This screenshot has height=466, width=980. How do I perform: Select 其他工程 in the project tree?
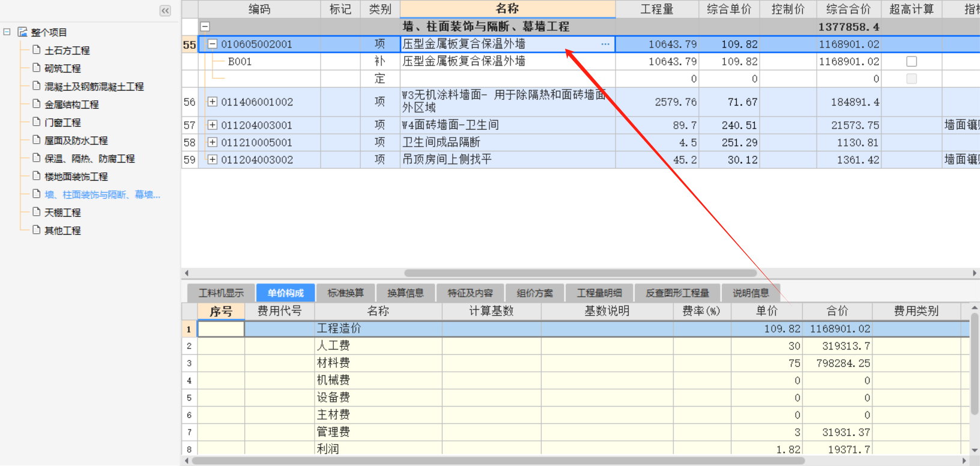pyautogui.click(x=62, y=231)
